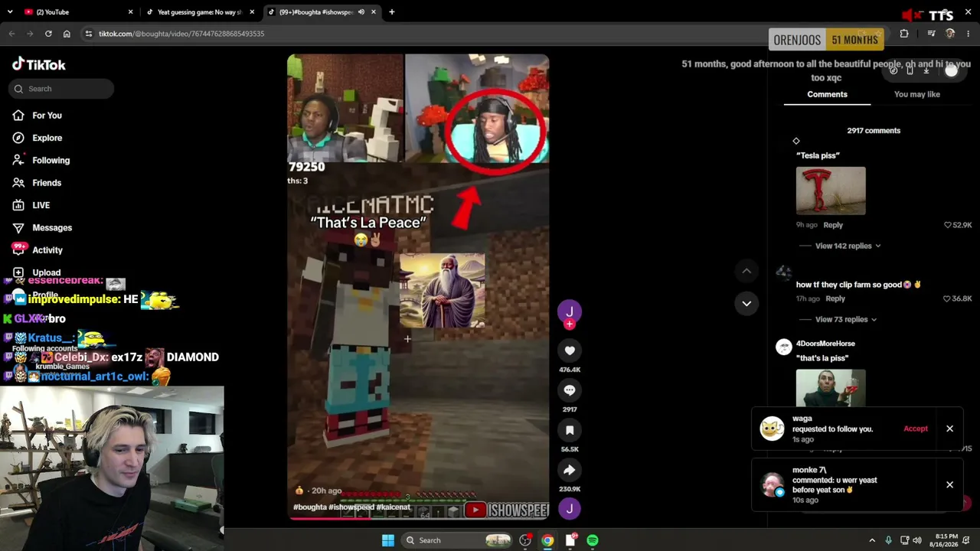Viewport: 980px width, 551px height.
Task: Open the taskbar clock and date
Action: pos(946,540)
